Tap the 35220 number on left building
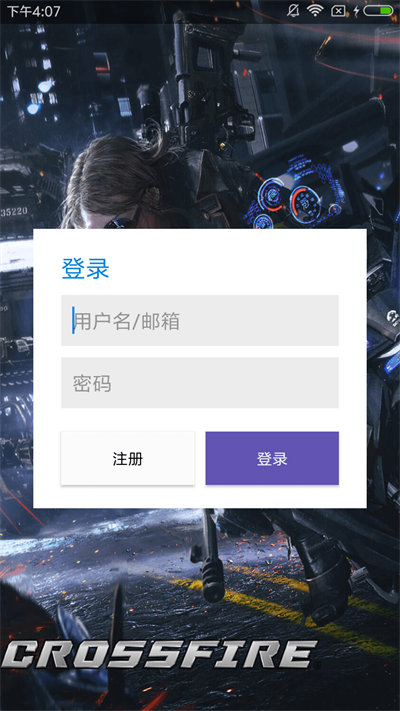Image resolution: width=400 pixels, height=711 pixels. pos(14,210)
